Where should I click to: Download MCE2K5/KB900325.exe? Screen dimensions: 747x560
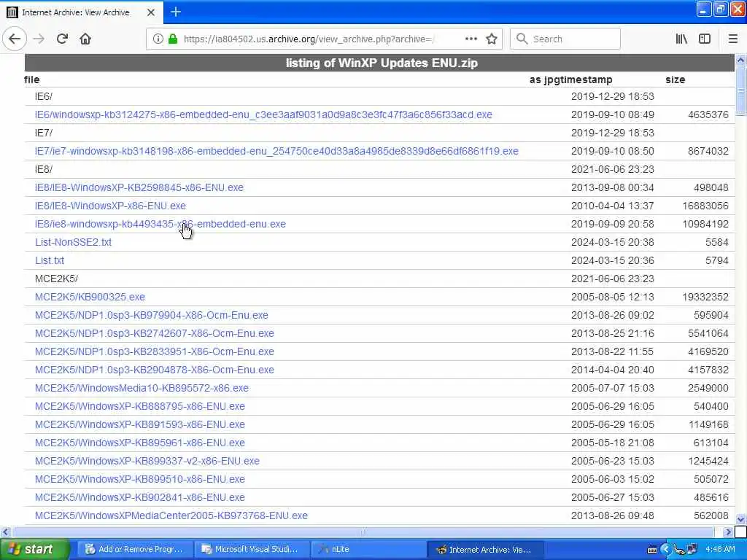90,297
